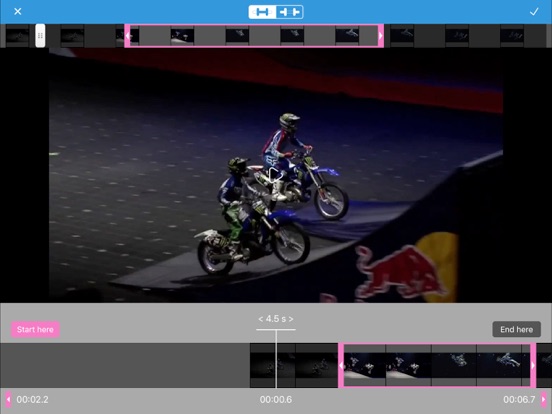Click the left pink trim handle on the top filmstrip
Image resolution: width=552 pixels, height=414 pixels.
tap(127, 36)
